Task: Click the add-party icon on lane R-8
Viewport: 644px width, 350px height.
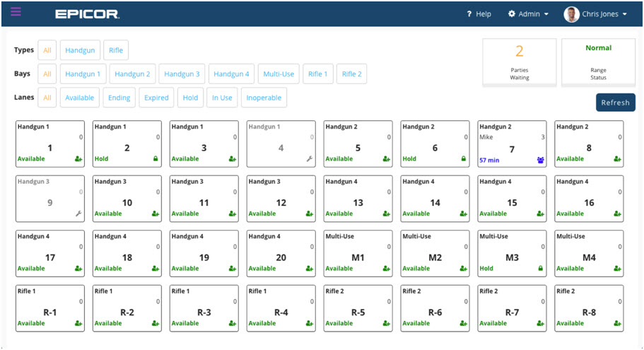Action: [617, 323]
